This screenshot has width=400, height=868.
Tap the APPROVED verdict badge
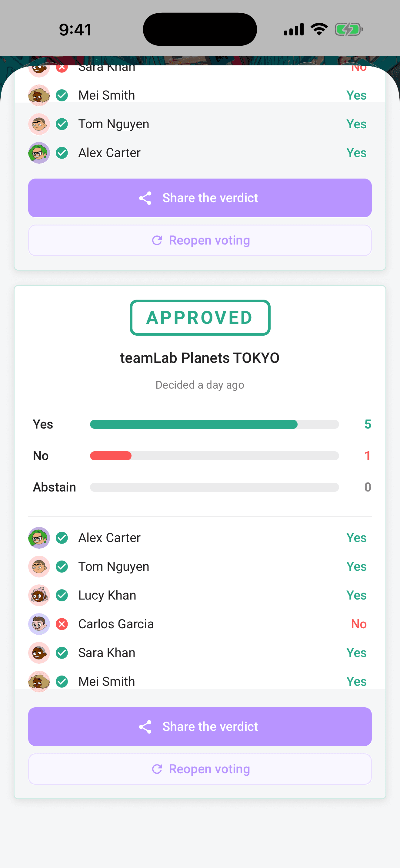click(x=200, y=318)
